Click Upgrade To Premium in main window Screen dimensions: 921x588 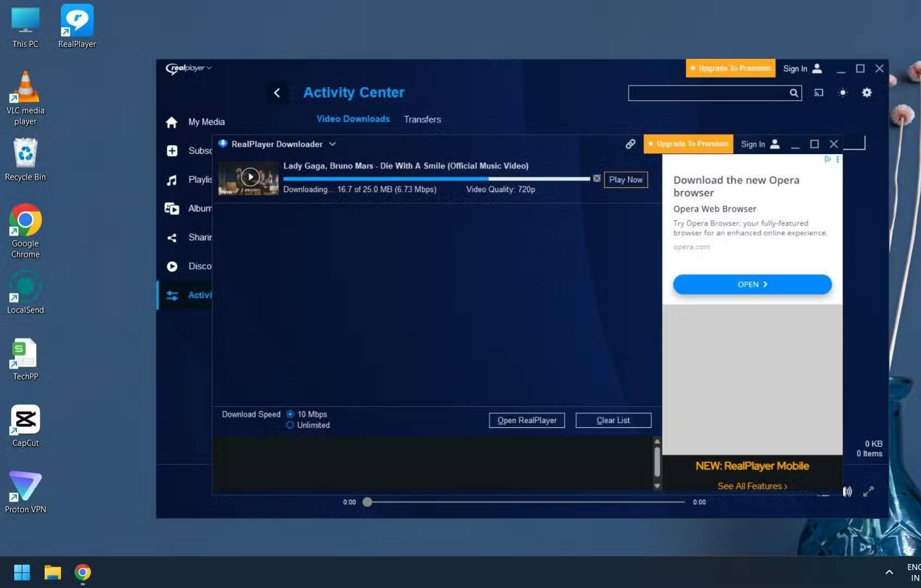click(730, 68)
